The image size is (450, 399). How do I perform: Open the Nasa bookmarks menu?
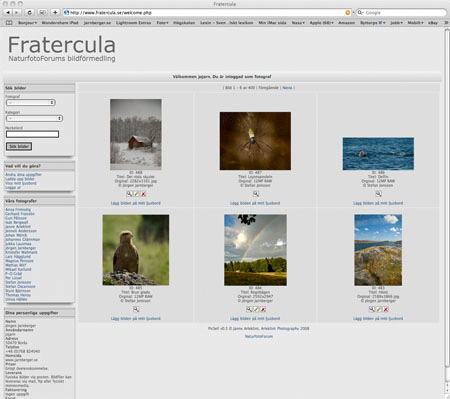pyautogui.click(x=298, y=23)
